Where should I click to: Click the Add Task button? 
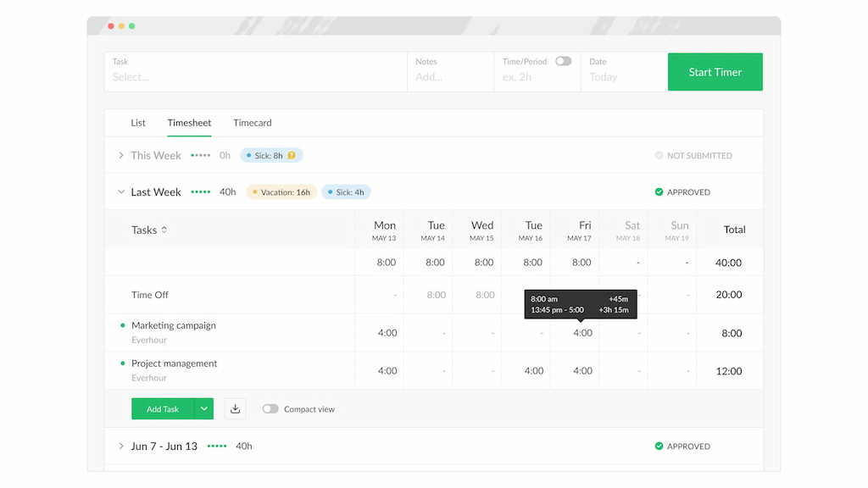click(161, 408)
